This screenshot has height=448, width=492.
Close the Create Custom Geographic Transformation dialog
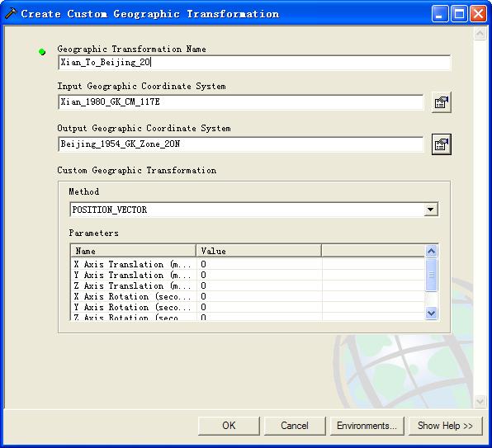coord(478,14)
